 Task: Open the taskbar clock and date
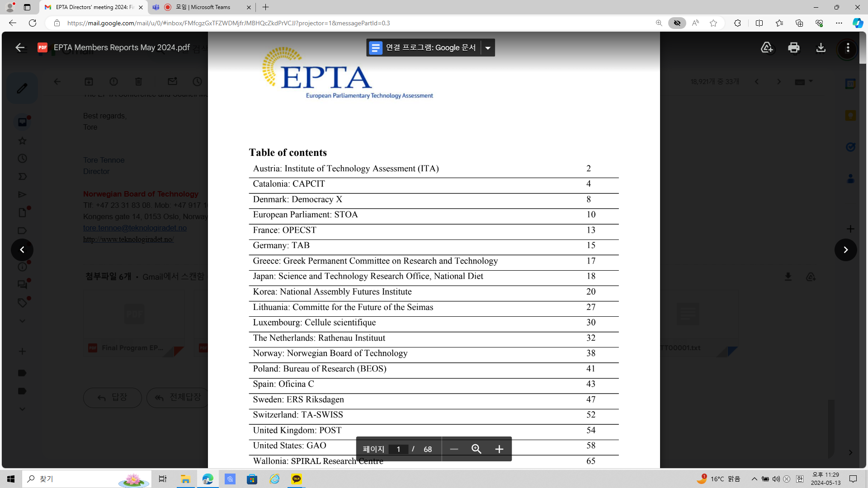[x=826, y=479]
